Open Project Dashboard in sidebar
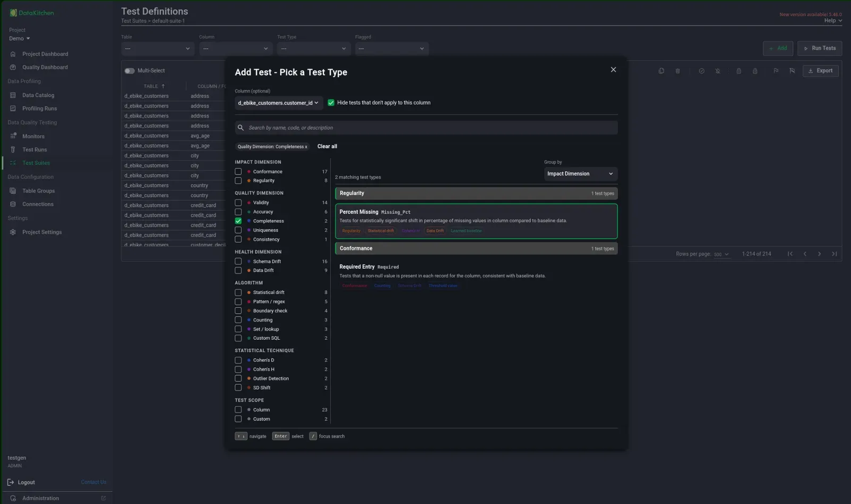 (45, 54)
